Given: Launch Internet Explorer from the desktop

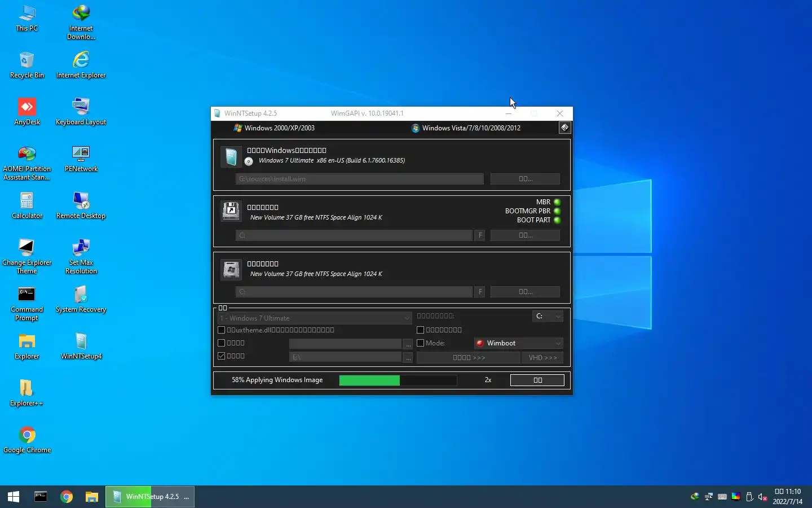Looking at the screenshot, I should coord(81,65).
